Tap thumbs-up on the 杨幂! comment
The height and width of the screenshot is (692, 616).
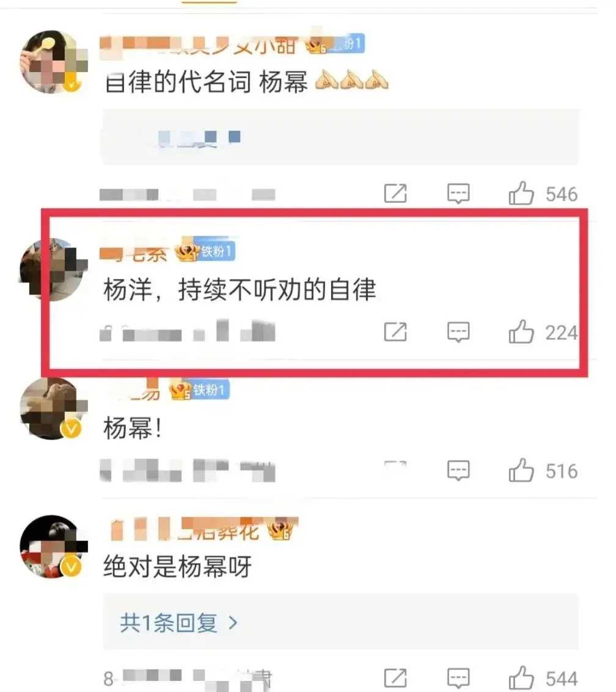tap(521, 470)
